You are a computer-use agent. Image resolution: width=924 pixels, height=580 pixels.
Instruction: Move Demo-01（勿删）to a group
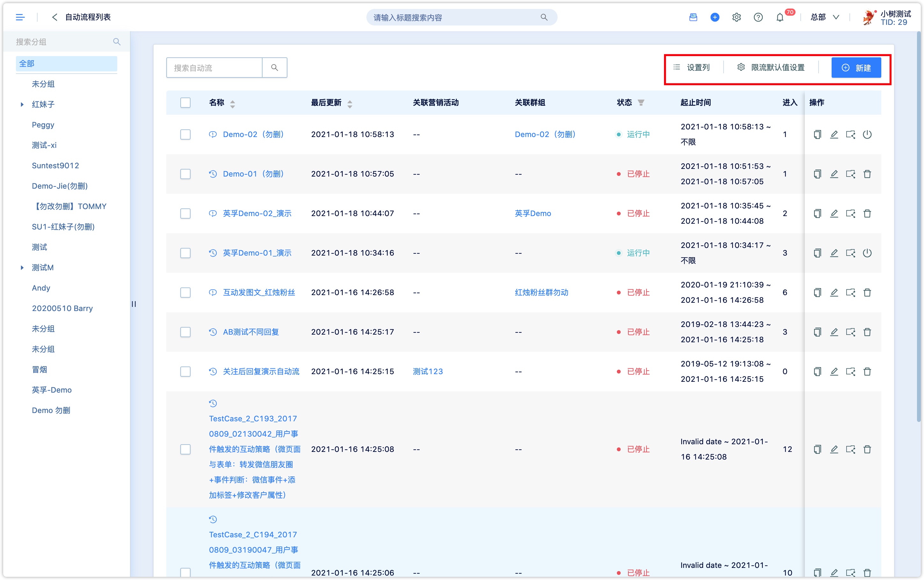(x=850, y=174)
